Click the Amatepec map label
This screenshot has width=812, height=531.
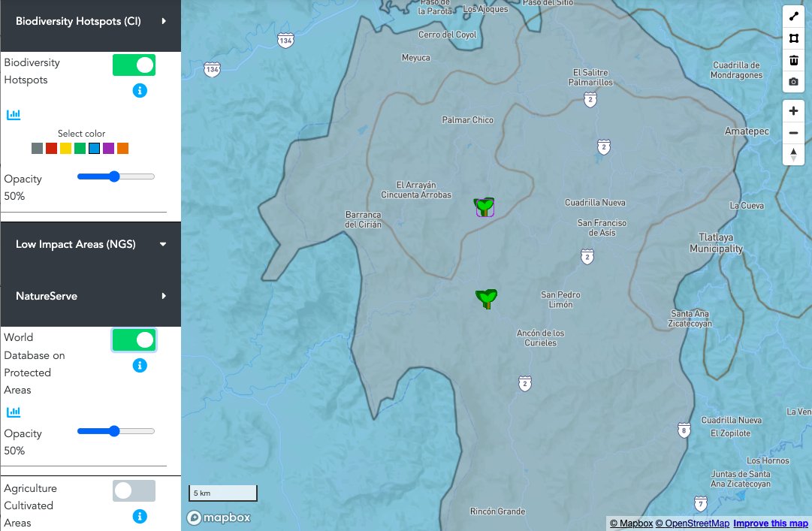747,131
